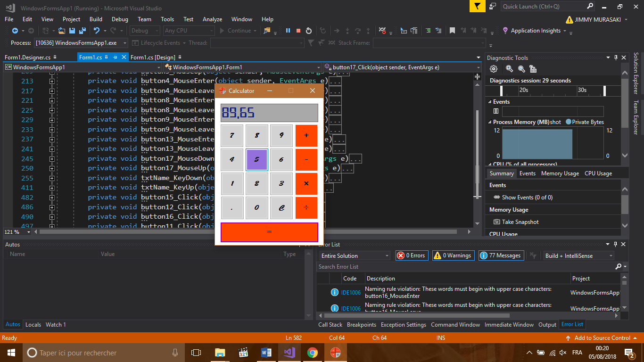644x362 pixels.
Task: Stop debugging using the red square icon
Action: tap(298, 31)
